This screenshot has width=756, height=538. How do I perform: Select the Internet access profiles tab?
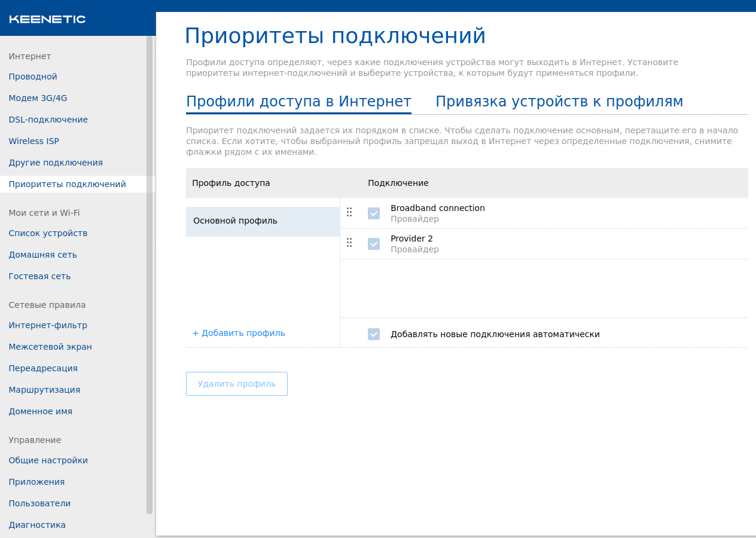click(298, 102)
